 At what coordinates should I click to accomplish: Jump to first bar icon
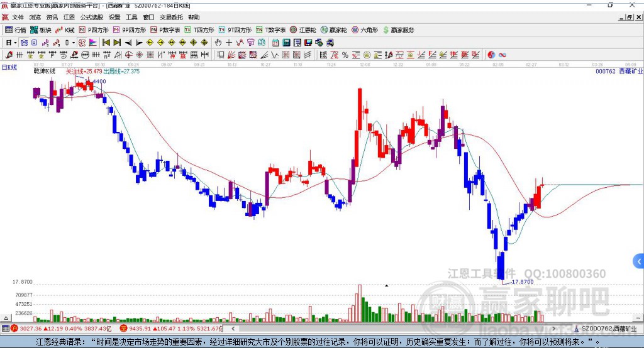(106, 43)
